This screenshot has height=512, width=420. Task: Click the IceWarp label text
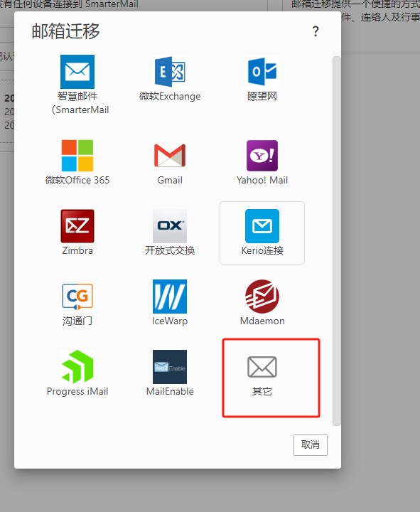[x=170, y=321]
